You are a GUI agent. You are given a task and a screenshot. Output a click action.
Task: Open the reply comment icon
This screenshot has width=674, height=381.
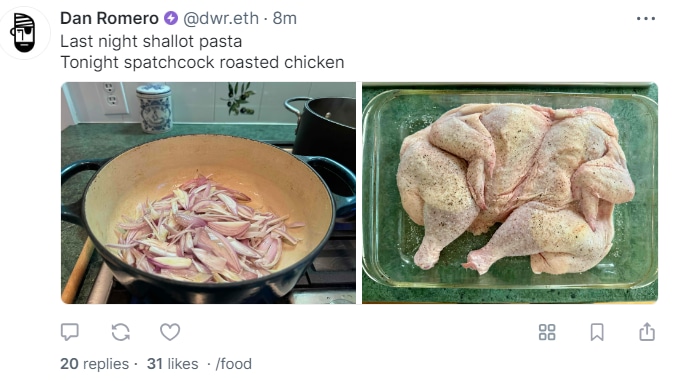(x=70, y=332)
